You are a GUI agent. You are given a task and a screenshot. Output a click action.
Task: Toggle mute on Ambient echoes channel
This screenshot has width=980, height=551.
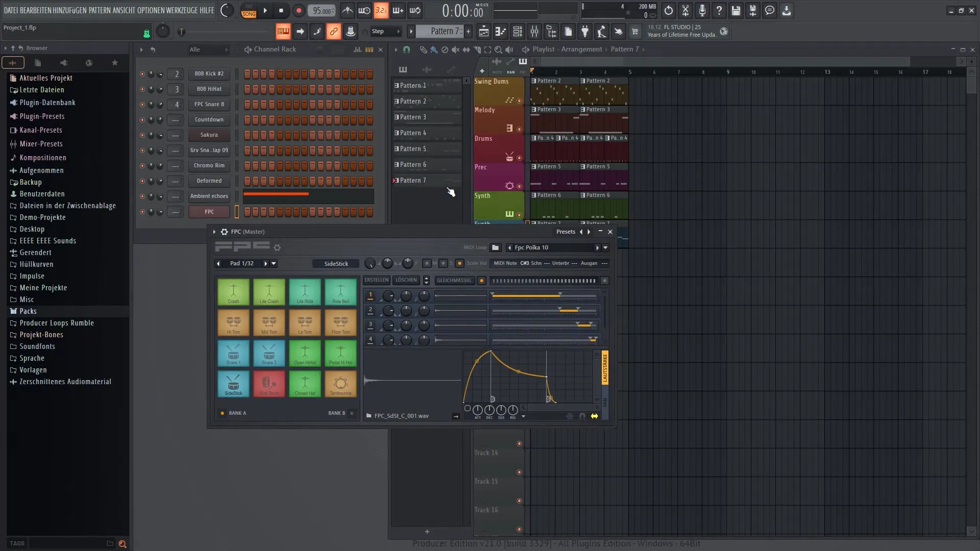click(x=142, y=196)
